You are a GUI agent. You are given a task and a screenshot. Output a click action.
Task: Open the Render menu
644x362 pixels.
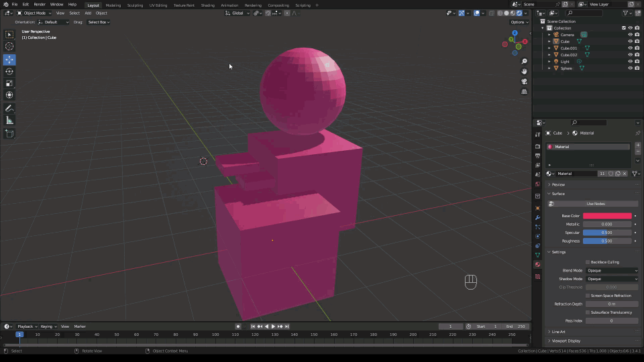pos(40,5)
